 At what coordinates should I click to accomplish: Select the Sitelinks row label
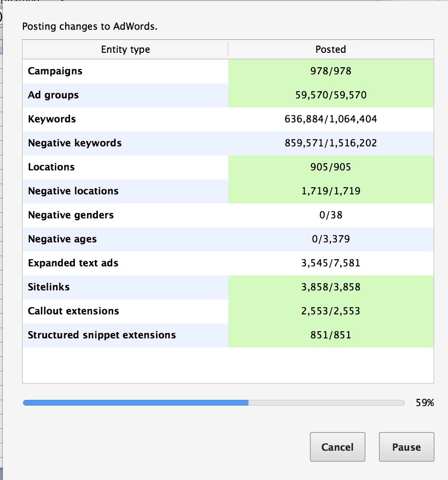click(x=48, y=287)
